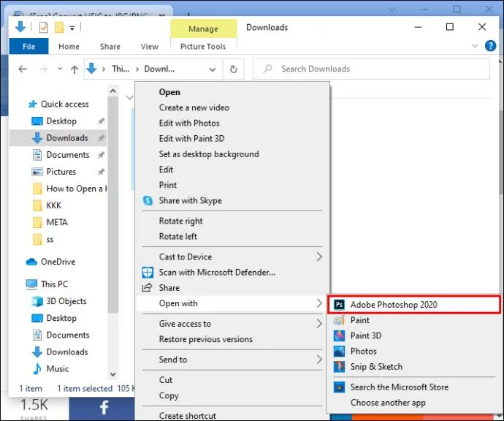Click Thi... in the address breadcrumb

pos(121,69)
